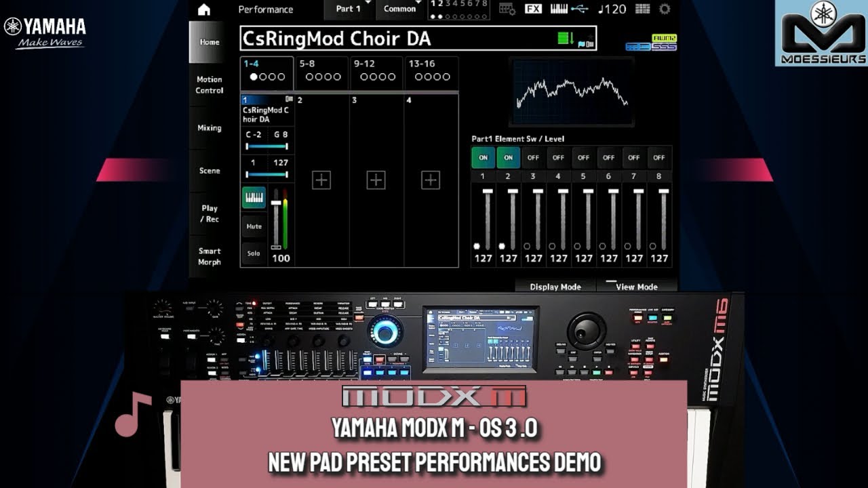Open the live set grid icon
The height and width of the screenshot is (488, 868).
(643, 9)
